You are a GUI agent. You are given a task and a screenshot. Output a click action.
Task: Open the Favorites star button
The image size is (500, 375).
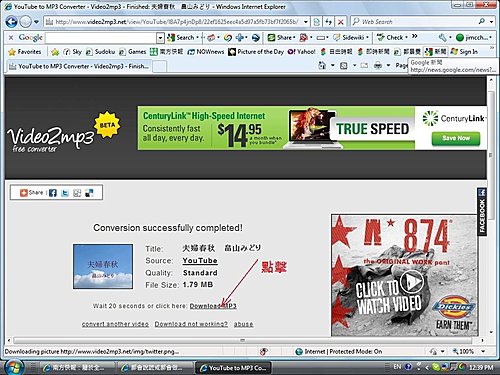[25, 52]
